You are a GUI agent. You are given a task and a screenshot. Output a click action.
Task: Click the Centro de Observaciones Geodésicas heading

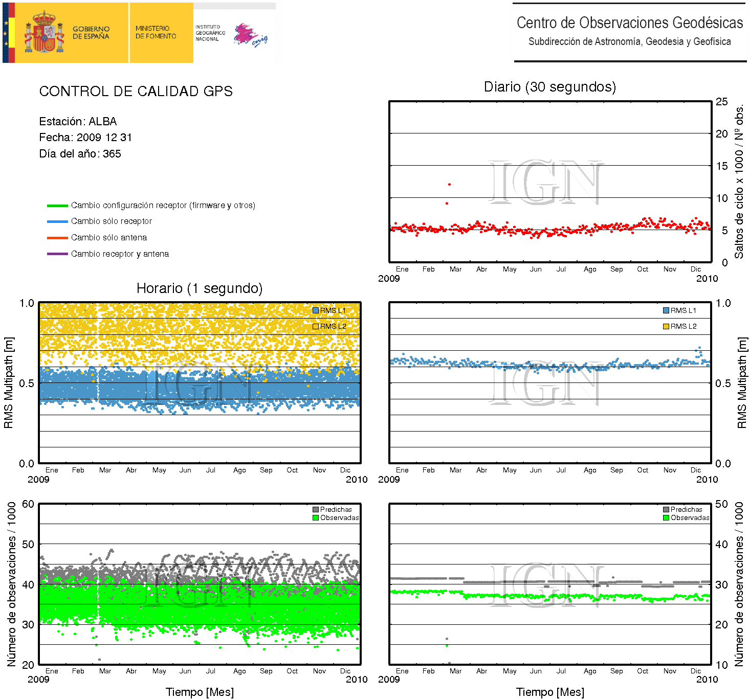tap(629, 23)
